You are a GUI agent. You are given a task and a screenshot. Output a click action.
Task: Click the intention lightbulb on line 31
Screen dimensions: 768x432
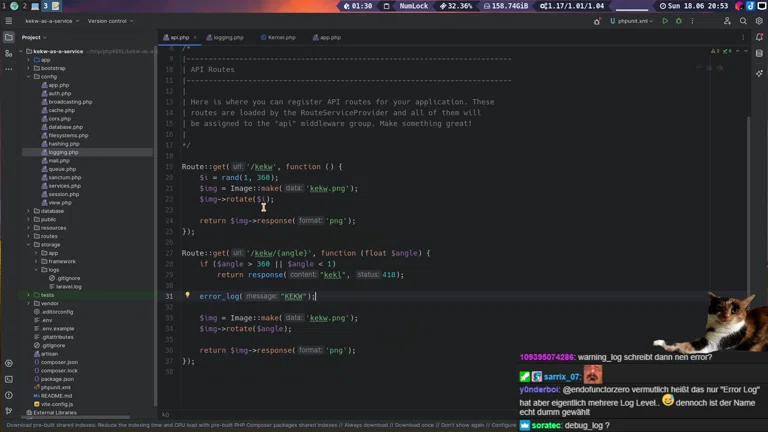coord(187,295)
